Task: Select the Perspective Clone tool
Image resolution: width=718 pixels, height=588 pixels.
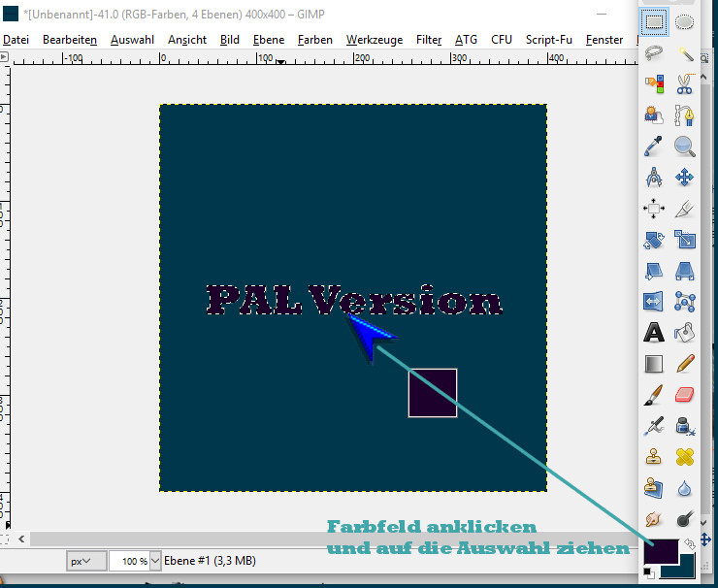Action: tap(654, 488)
